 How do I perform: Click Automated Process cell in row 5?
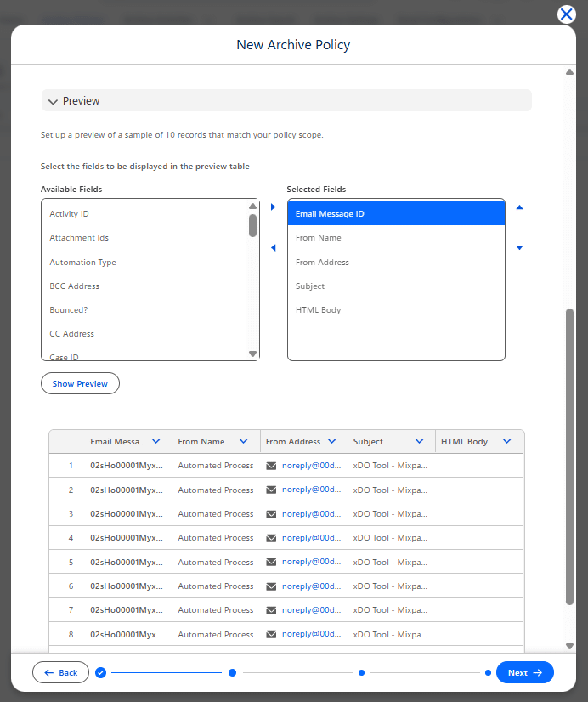coord(216,562)
